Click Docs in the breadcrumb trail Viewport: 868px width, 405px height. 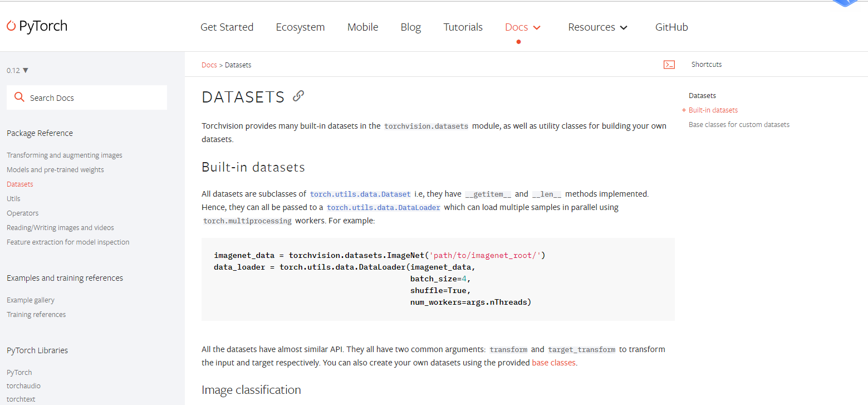[x=209, y=65]
